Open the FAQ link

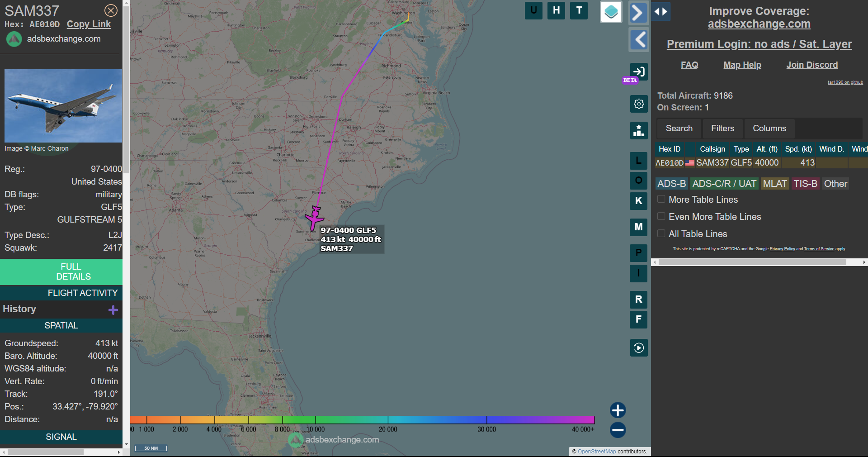(689, 65)
